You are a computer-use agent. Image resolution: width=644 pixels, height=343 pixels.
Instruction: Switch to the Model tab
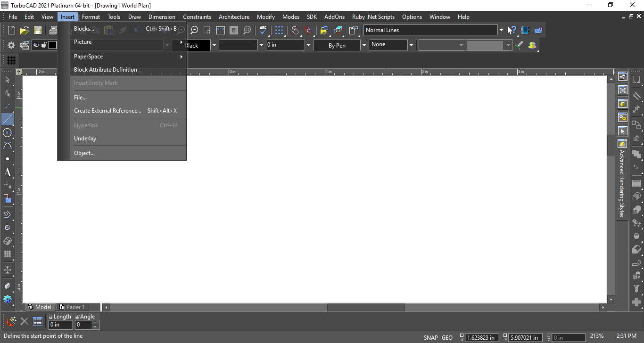click(x=40, y=307)
